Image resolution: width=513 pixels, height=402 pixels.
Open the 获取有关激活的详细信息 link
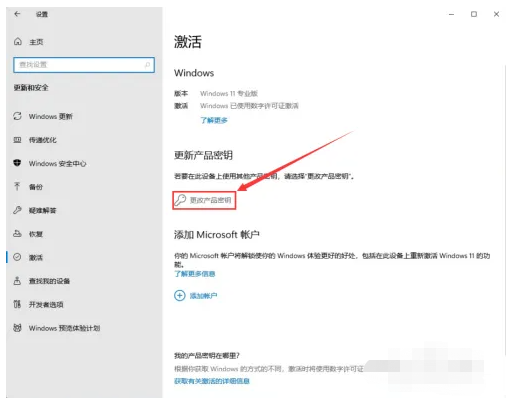[x=212, y=381]
